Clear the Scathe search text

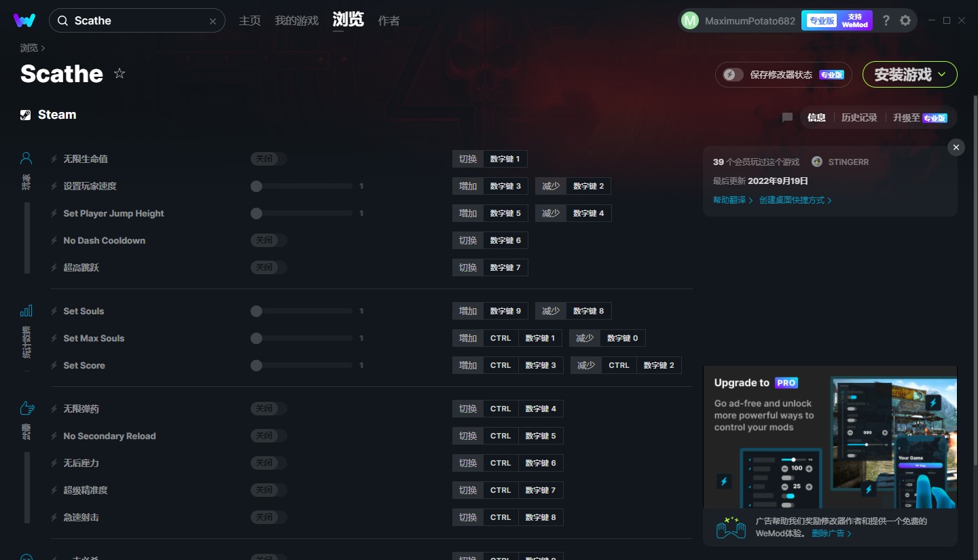[x=213, y=21]
